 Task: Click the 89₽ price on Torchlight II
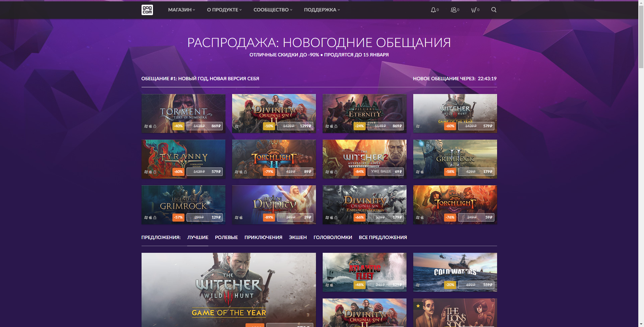pos(308,172)
